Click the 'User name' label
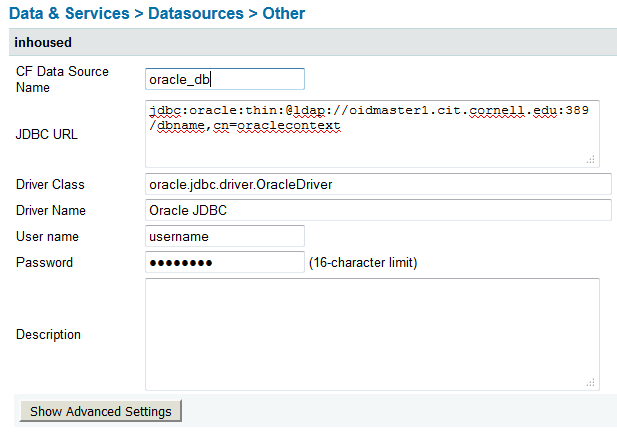 pyautogui.click(x=47, y=236)
